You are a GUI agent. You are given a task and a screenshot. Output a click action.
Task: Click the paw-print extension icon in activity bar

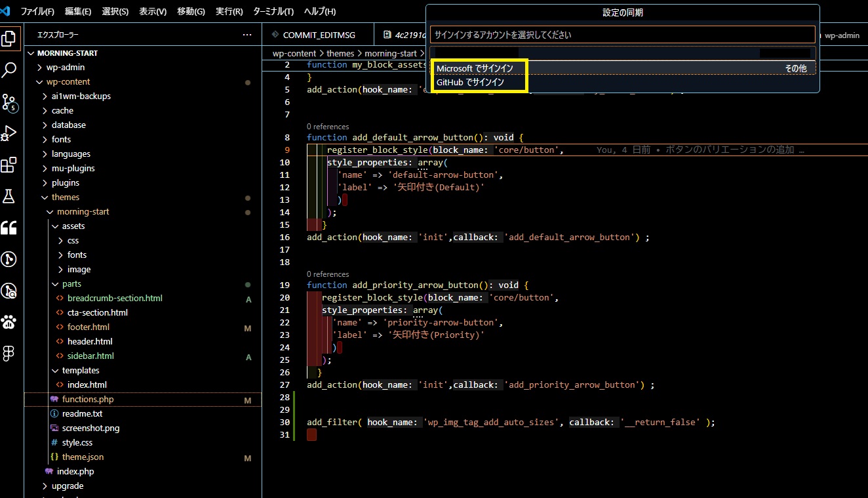click(10, 322)
